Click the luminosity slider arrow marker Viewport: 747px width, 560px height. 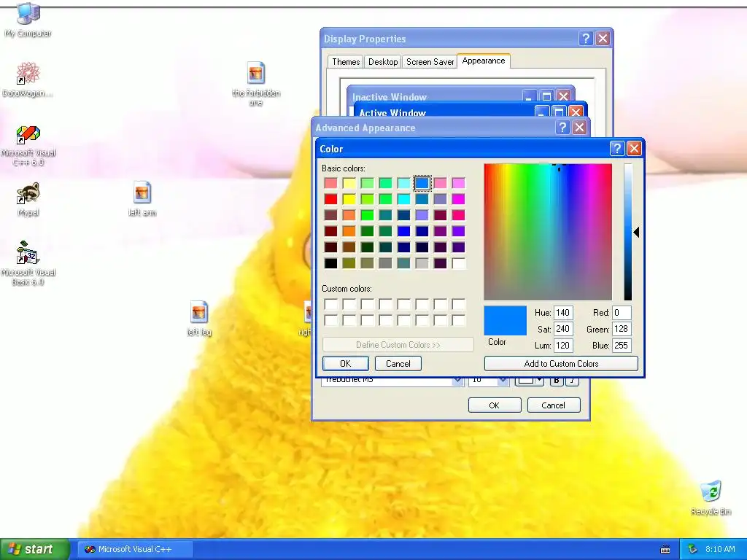tap(636, 232)
